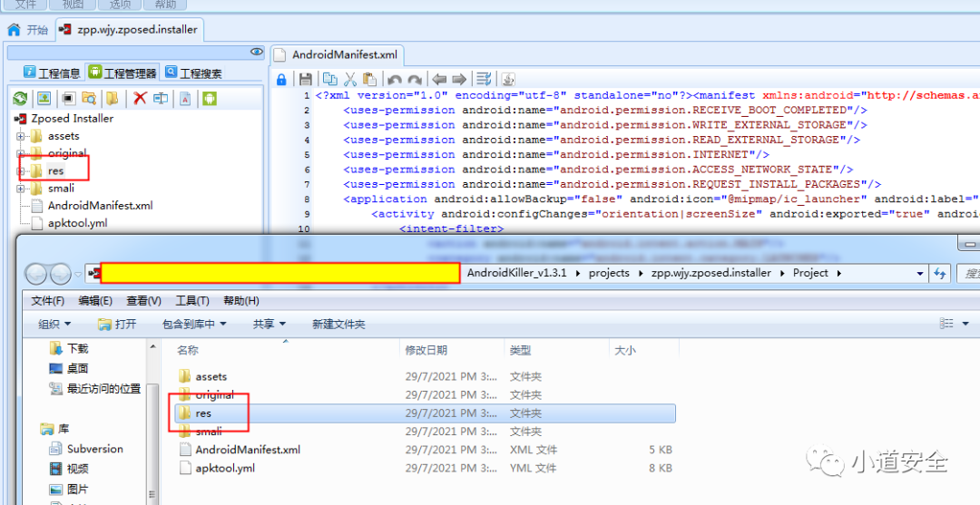Viewport: 980px width, 505px height.
Task: Click the green Android robot toolbar icon
Action: pyautogui.click(x=210, y=98)
